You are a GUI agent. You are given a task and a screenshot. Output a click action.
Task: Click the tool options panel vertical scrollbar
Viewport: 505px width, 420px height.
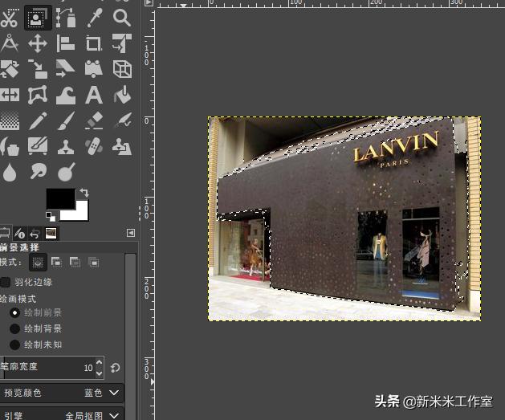coord(130,335)
